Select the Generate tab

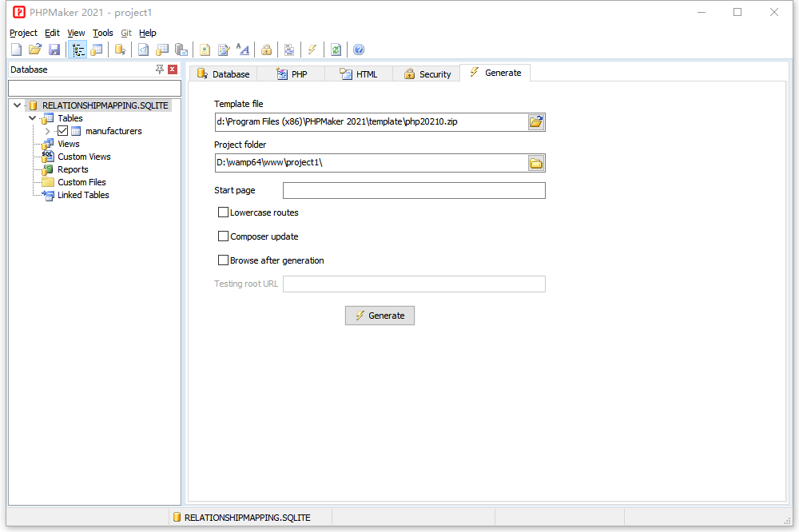point(495,73)
